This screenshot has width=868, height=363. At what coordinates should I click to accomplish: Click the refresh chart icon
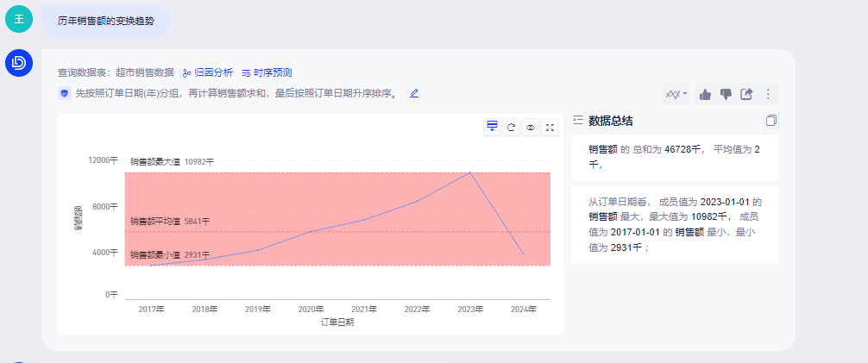(x=511, y=127)
